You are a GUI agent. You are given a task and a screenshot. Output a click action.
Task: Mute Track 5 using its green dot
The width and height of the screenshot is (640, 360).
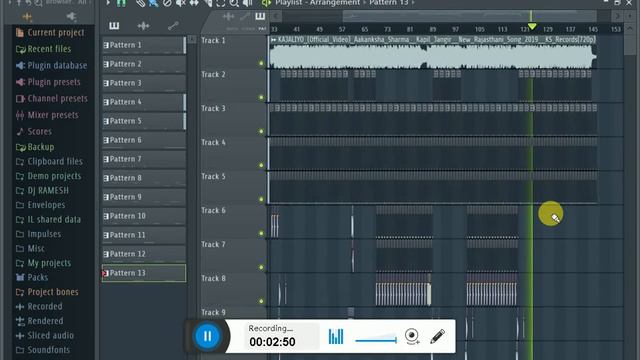(x=261, y=199)
